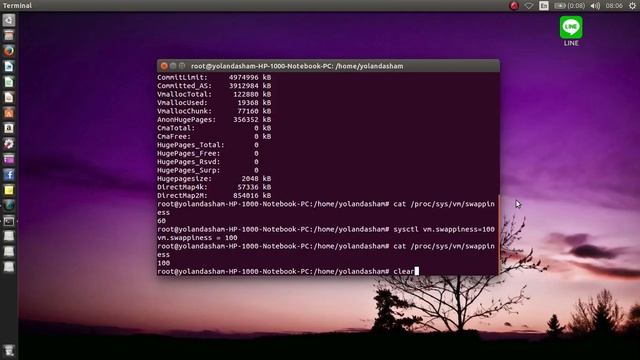Close the terminal window
This screenshot has width=640, height=360.
pyautogui.click(x=164, y=66)
